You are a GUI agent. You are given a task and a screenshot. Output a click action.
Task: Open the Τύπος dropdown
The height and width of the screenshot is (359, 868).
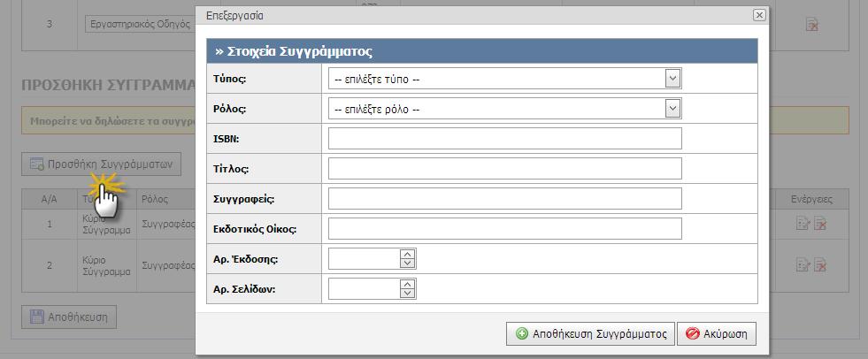[505, 79]
